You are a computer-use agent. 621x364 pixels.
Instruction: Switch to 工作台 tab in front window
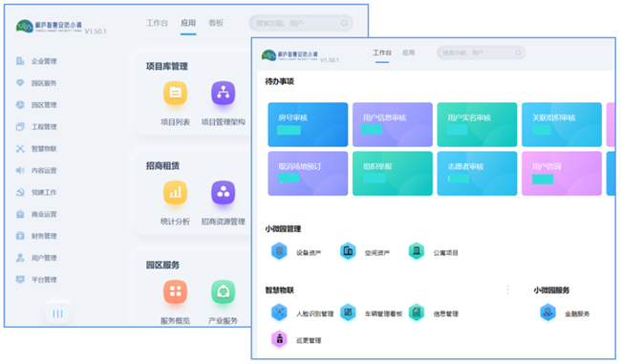tap(382, 53)
